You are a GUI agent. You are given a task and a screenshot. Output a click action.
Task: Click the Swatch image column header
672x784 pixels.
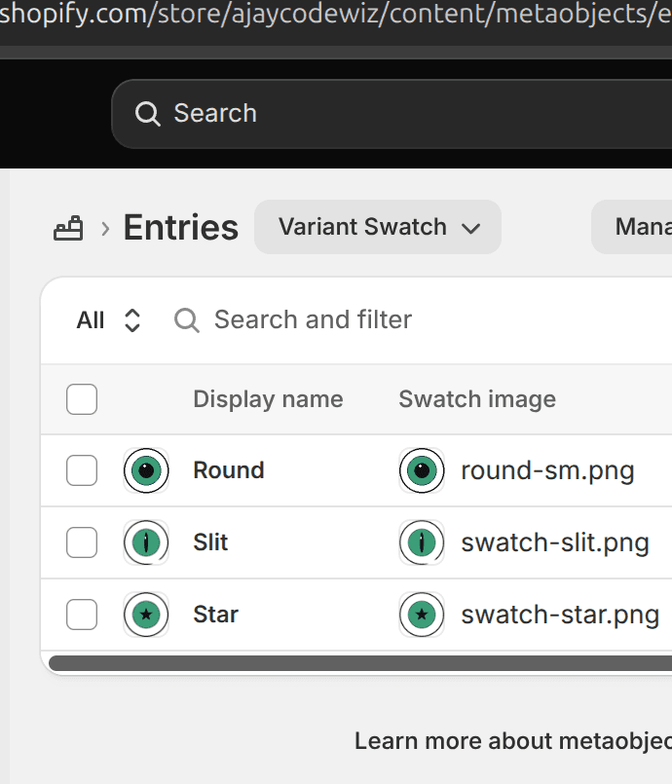click(x=477, y=399)
